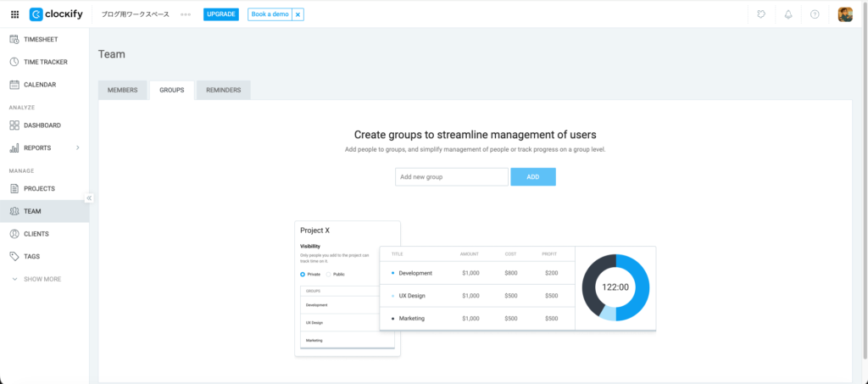868x384 pixels.
Task: Open the Dashboard grid icon
Action: 14,125
